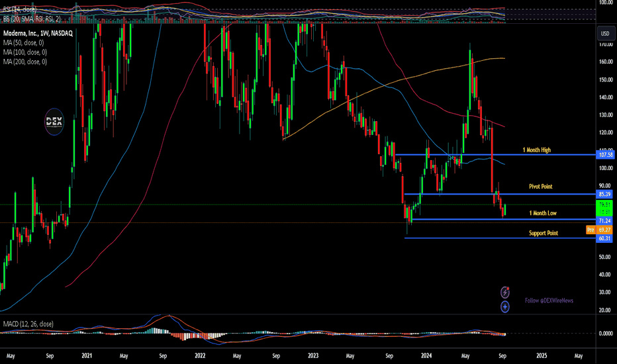Click the lightning bolt idea icon

coord(505,293)
